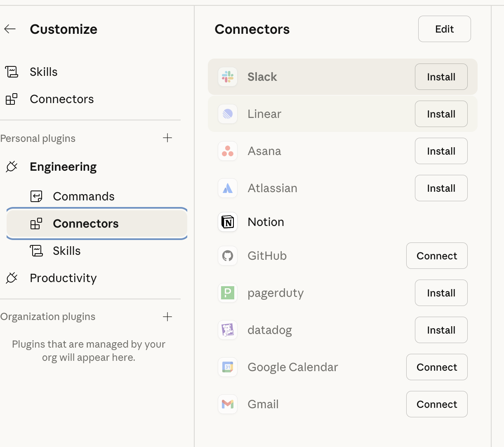
Task: Click the Gmail connector name
Action: pyautogui.click(x=263, y=404)
